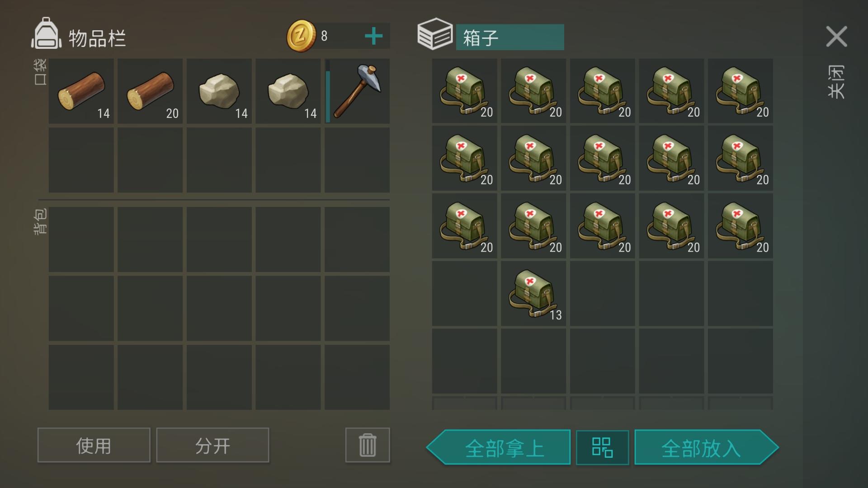Select the first empty backpack slot
This screenshot has width=868, height=488.
pyautogui.click(x=81, y=239)
